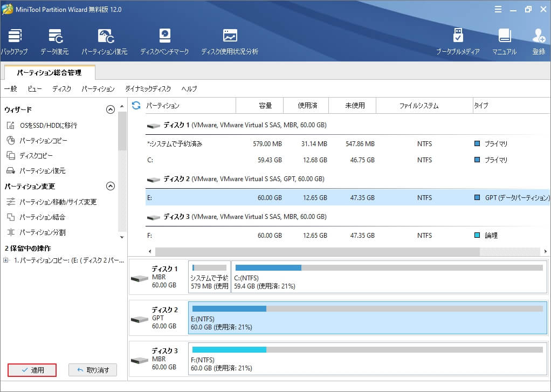The height and width of the screenshot is (392, 551).
Task: Collapse the ウィザード section
Action: tap(110, 109)
